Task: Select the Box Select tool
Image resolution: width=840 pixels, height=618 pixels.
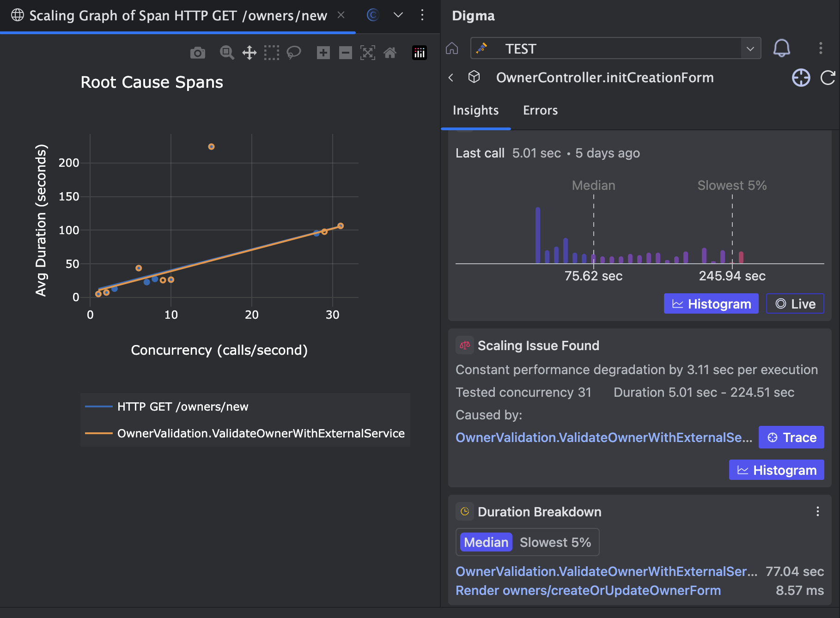Action: (272, 53)
